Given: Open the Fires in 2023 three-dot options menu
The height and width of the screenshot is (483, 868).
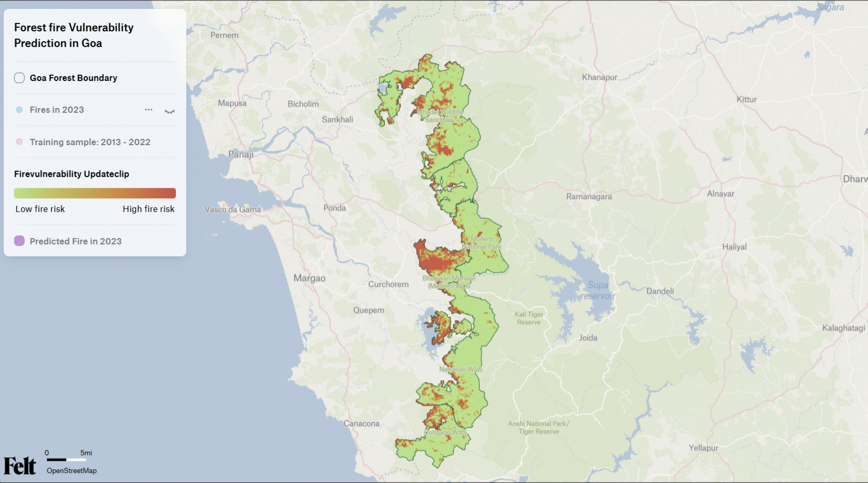Looking at the screenshot, I should click(149, 110).
